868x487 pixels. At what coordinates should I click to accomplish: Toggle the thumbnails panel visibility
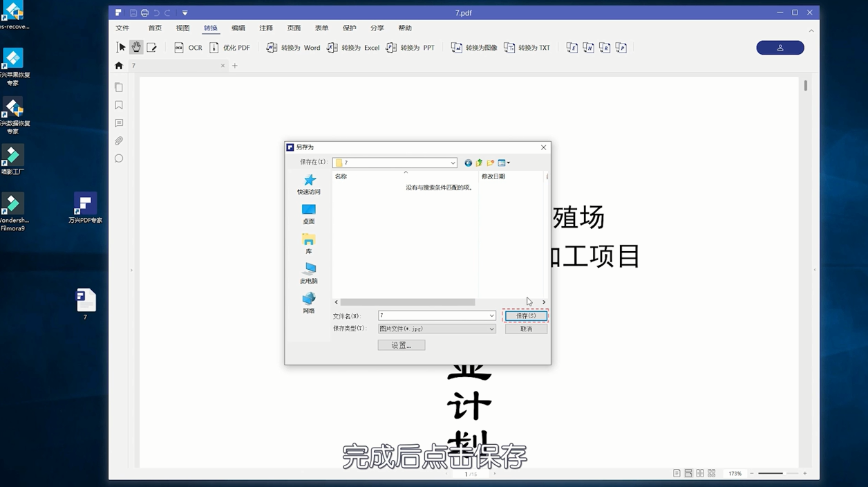118,87
